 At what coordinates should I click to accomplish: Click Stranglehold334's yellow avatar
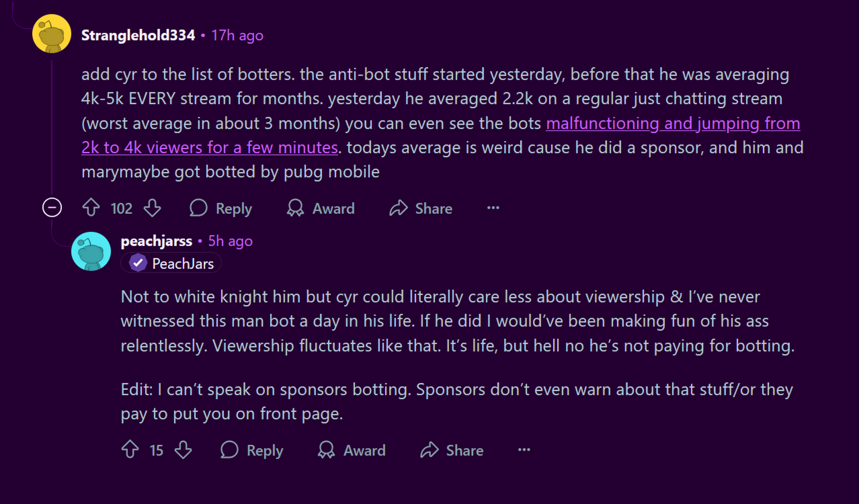[52, 34]
